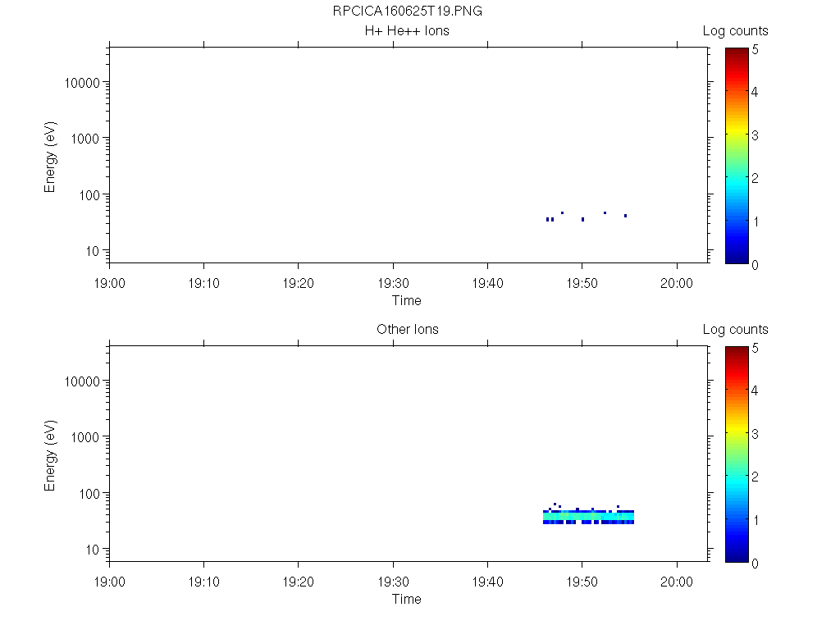Click the 20:00 tick label on H+ He++ plot
The height and width of the screenshot is (630, 840).
pyautogui.click(x=677, y=283)
